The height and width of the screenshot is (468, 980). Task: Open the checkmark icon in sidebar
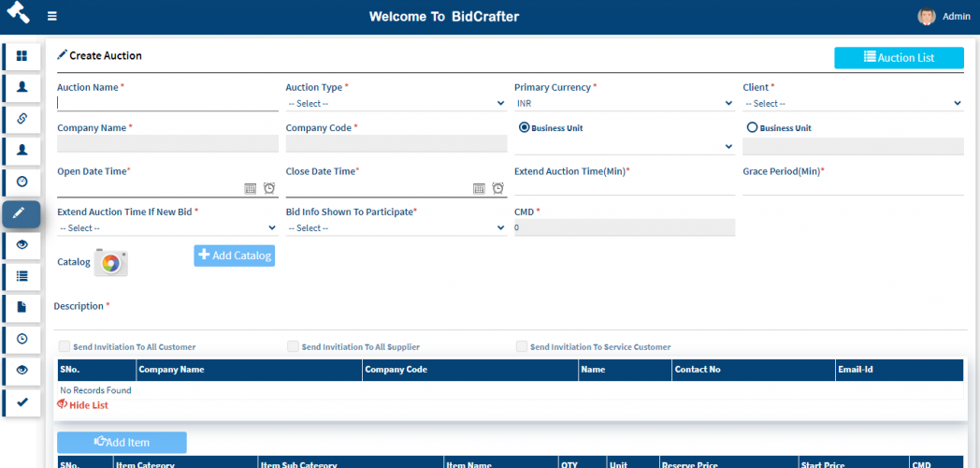[22, 402]
